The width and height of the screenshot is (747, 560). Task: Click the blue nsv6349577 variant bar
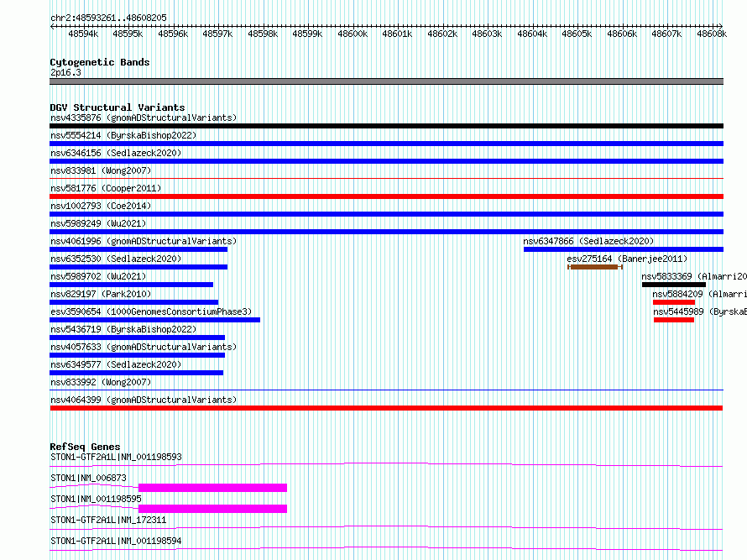click(x=136, y=373)
